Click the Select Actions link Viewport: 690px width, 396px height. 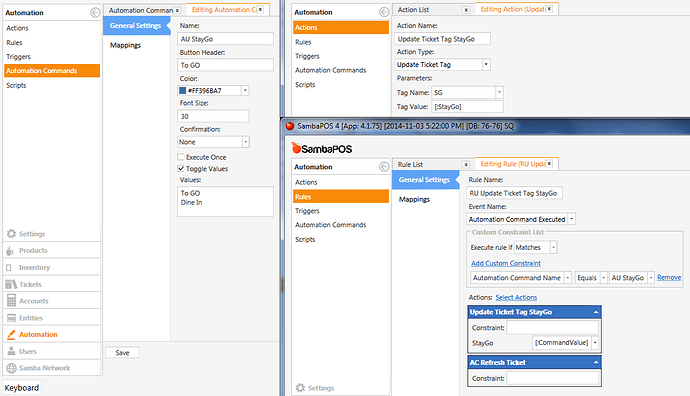[x=516, y=297]
